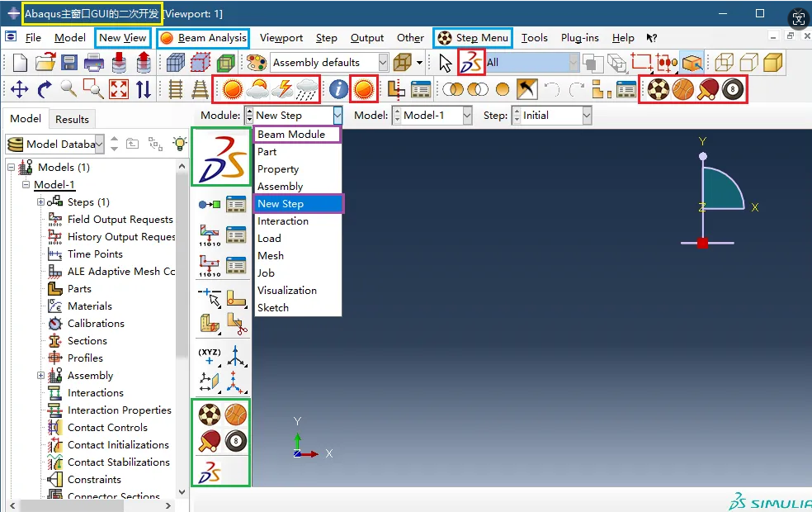The image size is (812, 512).
Task: Select the Materials tree item
Action: [x=90, y=306]
